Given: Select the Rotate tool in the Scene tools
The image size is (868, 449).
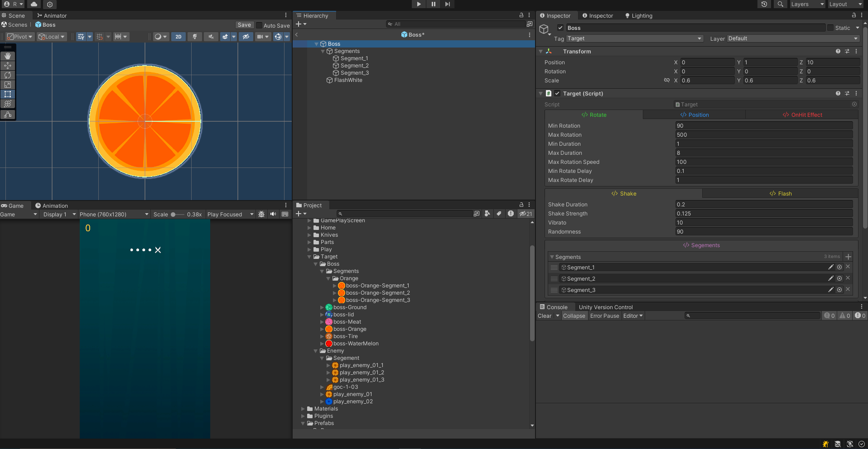Looking at the screenshot, I should (x=8, y=75).
